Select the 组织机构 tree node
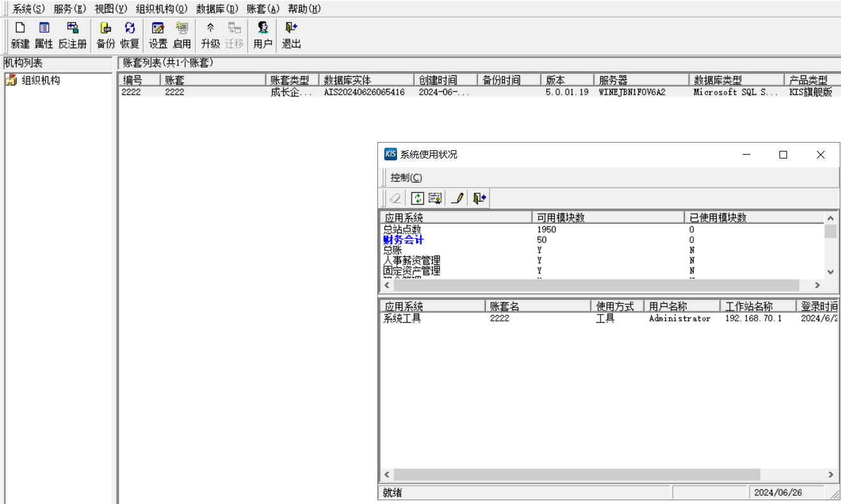 (x=41, y=81)
